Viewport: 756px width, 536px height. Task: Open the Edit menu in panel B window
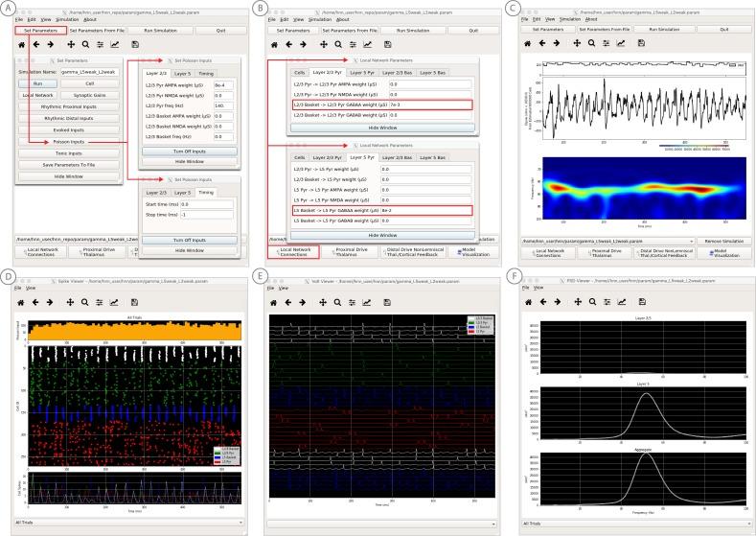(x=285, y=20)
